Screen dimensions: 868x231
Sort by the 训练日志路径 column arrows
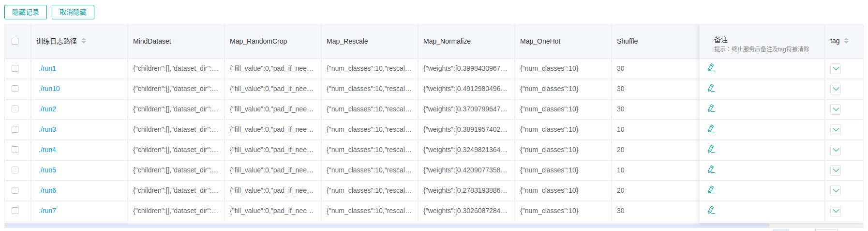pyautogui.click(x=84, y=41)
